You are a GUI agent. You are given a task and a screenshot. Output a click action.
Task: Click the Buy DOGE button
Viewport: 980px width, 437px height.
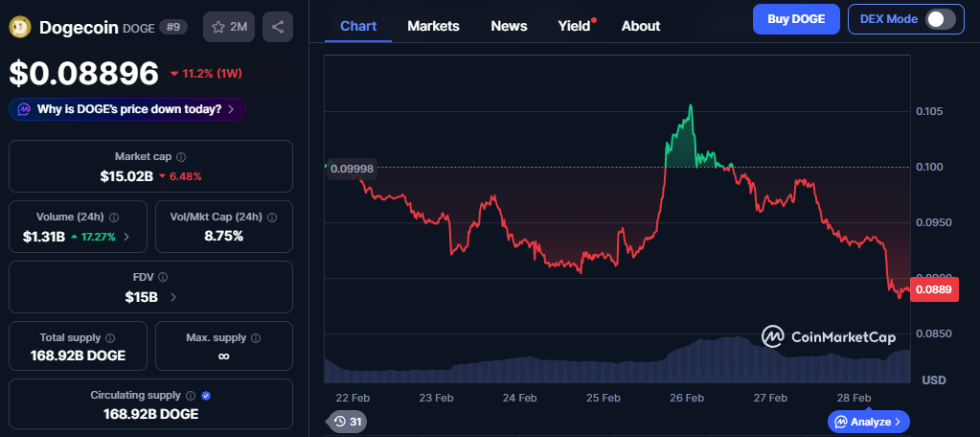[x=796, y=19]
